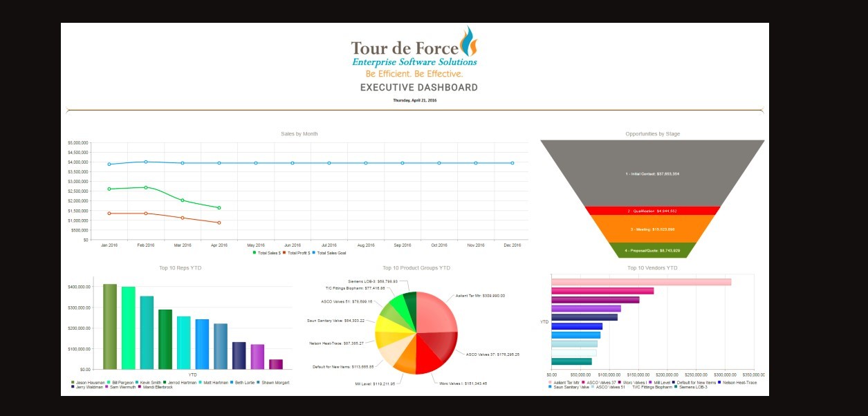Click Total Sales $ legend entry
The width and height of the screenshot is (868, 416).
[x=267, y=253]
